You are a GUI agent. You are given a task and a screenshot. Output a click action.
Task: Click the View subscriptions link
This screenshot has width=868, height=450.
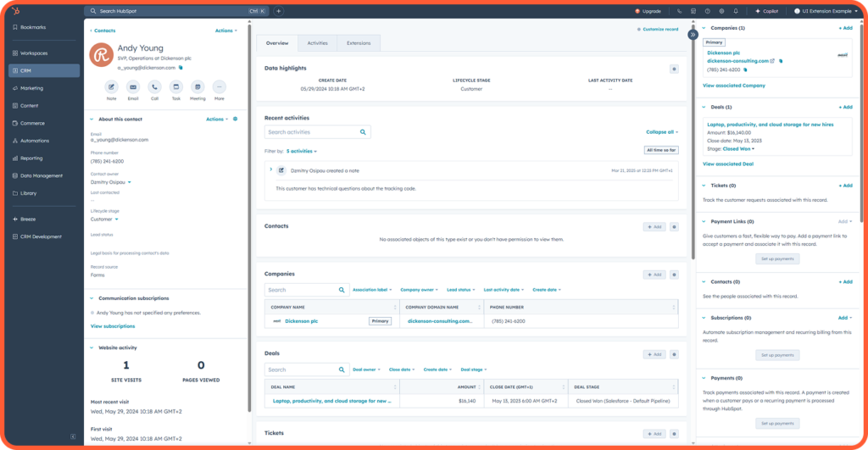coord(113,326)
